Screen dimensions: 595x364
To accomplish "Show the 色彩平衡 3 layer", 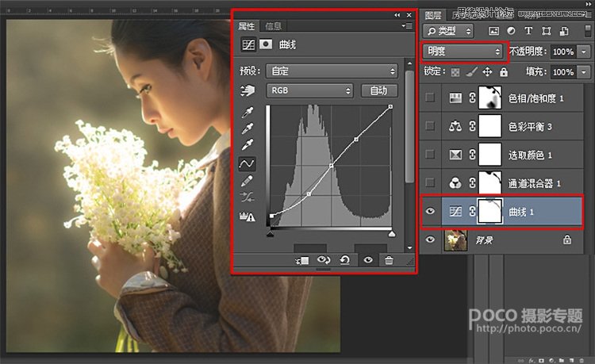I will click(x=430, y=125).
